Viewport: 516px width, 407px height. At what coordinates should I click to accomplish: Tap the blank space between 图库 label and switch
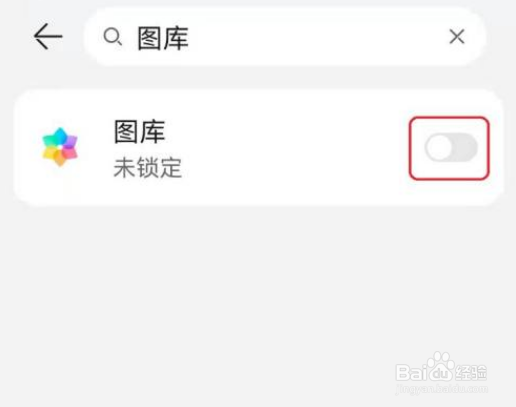287,147
